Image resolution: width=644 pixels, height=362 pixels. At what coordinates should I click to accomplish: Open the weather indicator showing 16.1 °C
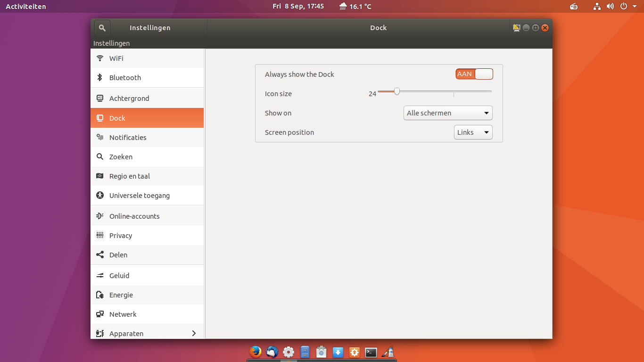point(355,6)
